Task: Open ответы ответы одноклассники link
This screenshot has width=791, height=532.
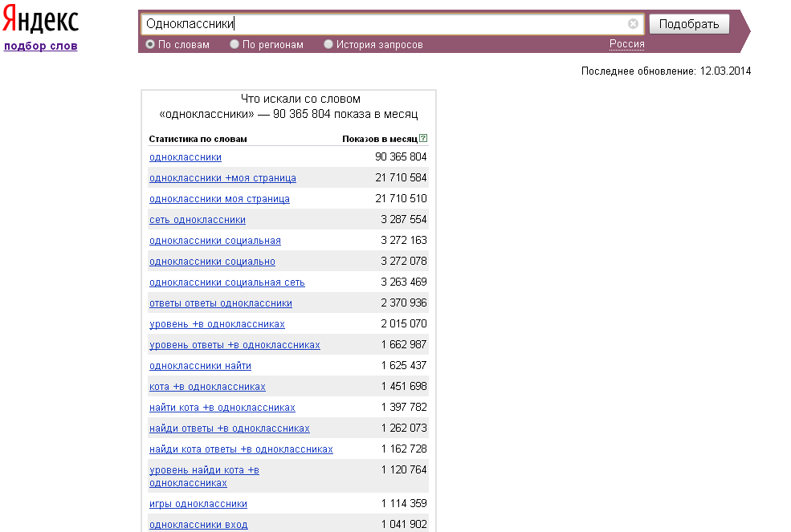Action: tap(221, 303)
